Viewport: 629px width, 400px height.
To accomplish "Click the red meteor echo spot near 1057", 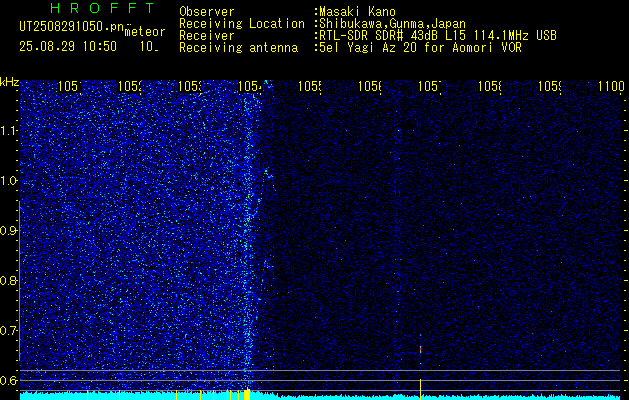I will (x=420, y=349).
